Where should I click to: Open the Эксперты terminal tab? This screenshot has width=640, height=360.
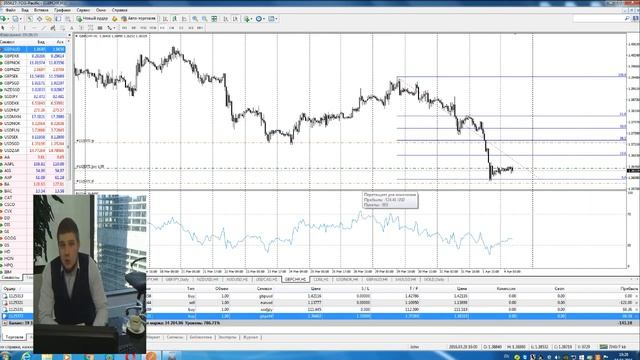pos(227,338)
